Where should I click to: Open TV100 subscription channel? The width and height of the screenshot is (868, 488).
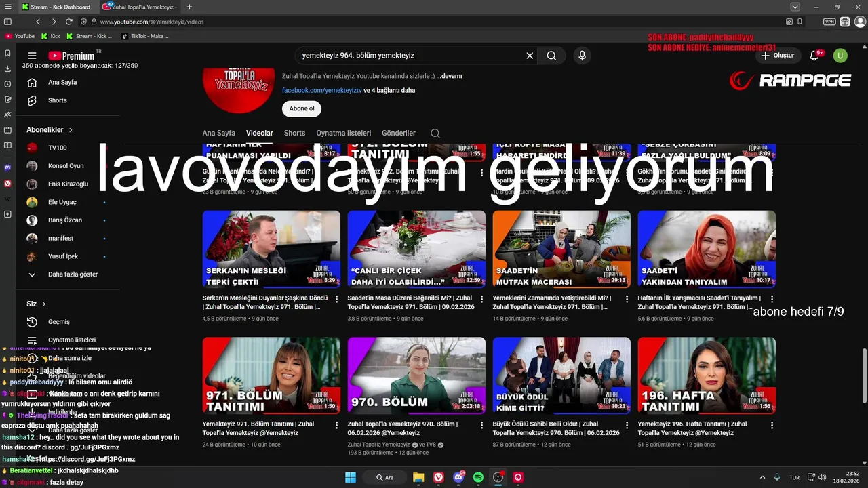[58, 148]
